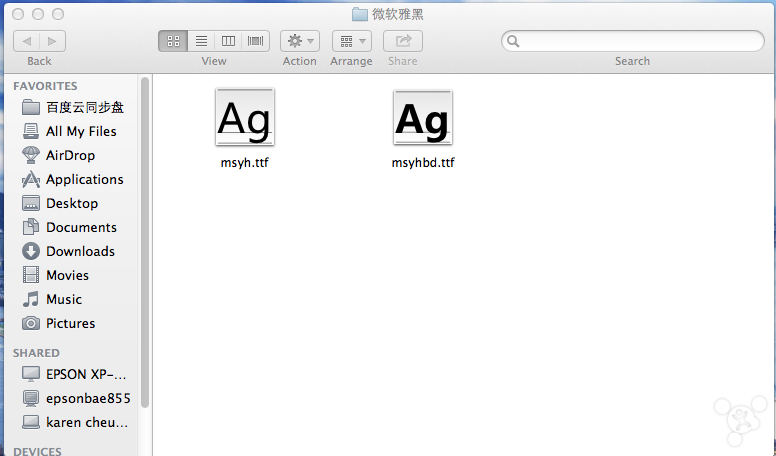The width and height of the screenshot is (776, 456).
Task: Click the Share toolbar button
Action: [403, 41]
